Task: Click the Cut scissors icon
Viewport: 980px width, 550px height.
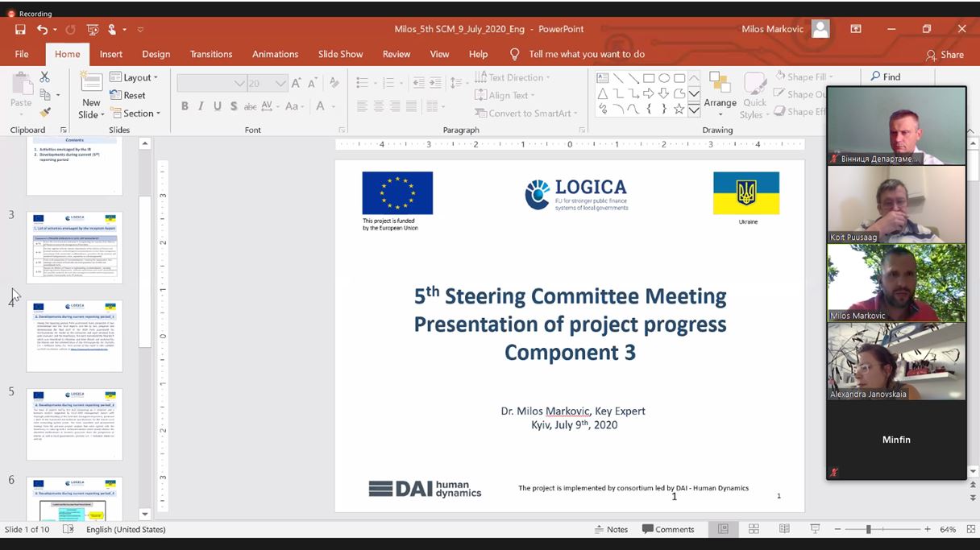Action: point(45,77)
